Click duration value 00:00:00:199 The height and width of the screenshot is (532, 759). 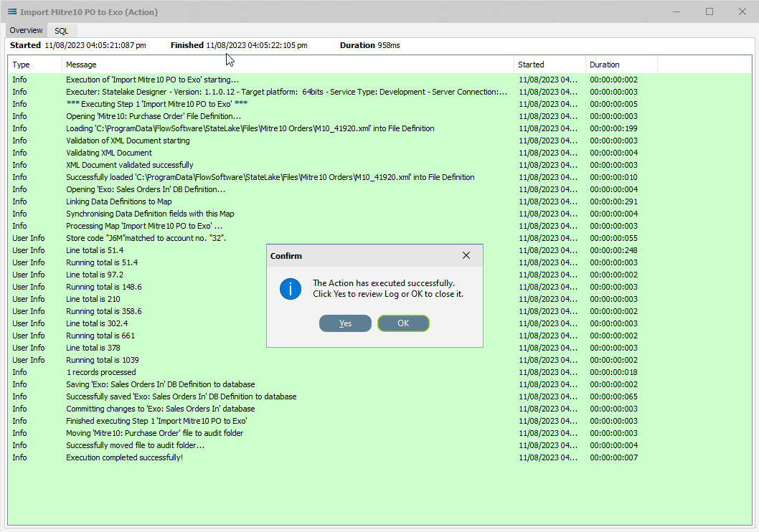point(614,128)
